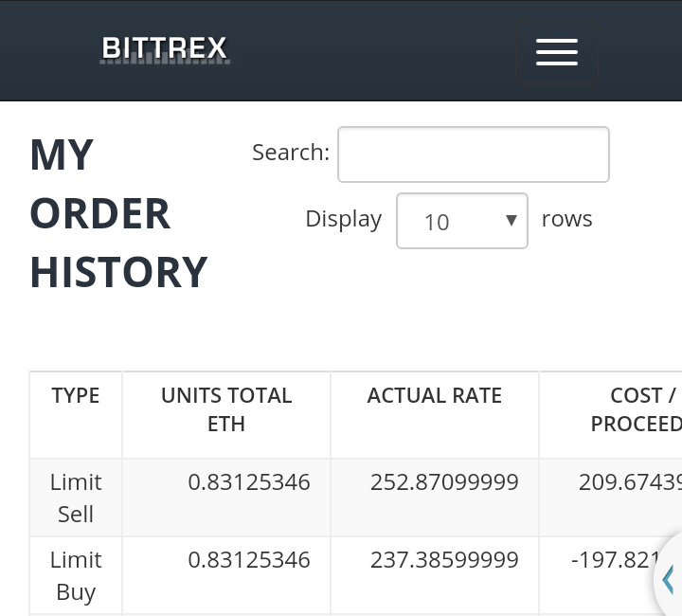The height and width of the screenshot is (616, 682).
Task: Click units value in Limit Sell row
Action: [249, 482]
